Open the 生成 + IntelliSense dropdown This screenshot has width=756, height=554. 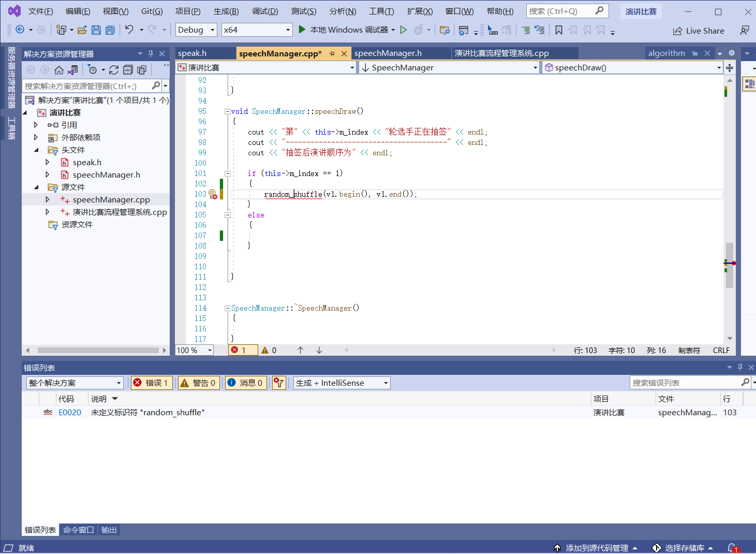(342, 383)
